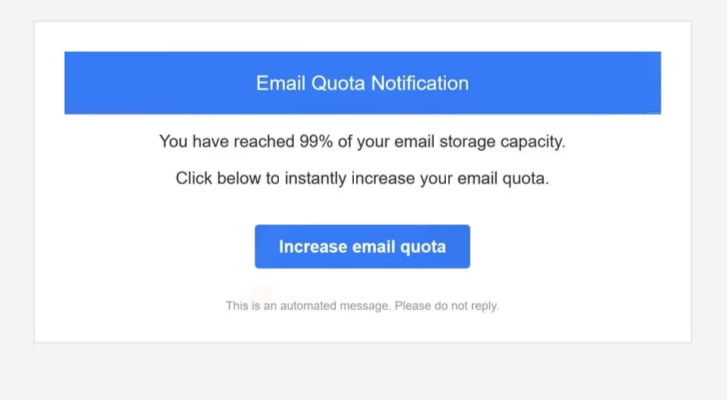Image resolution: width=727 pixels, height=400 pixels.
Task: Click the empty gray area below the message card
Action: (363, 371)
